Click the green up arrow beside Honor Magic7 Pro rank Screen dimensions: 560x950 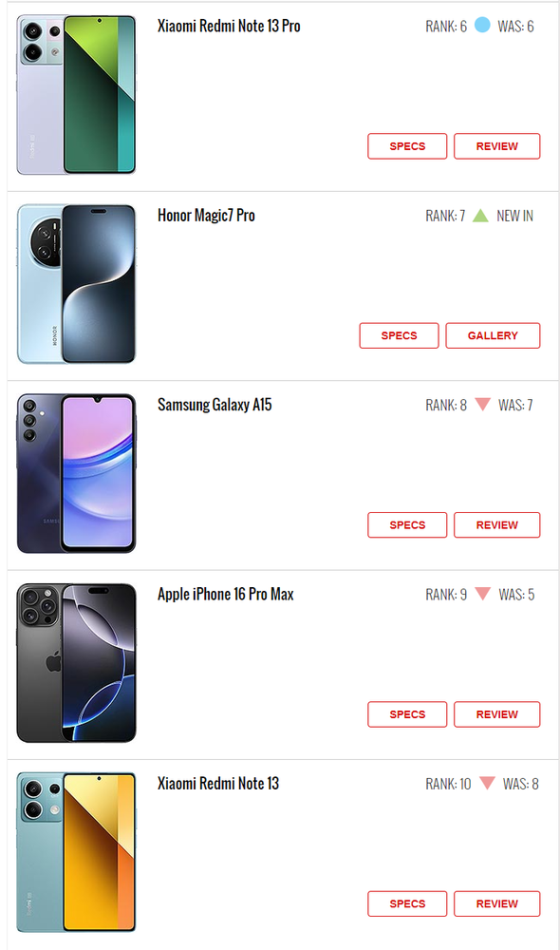480,215
